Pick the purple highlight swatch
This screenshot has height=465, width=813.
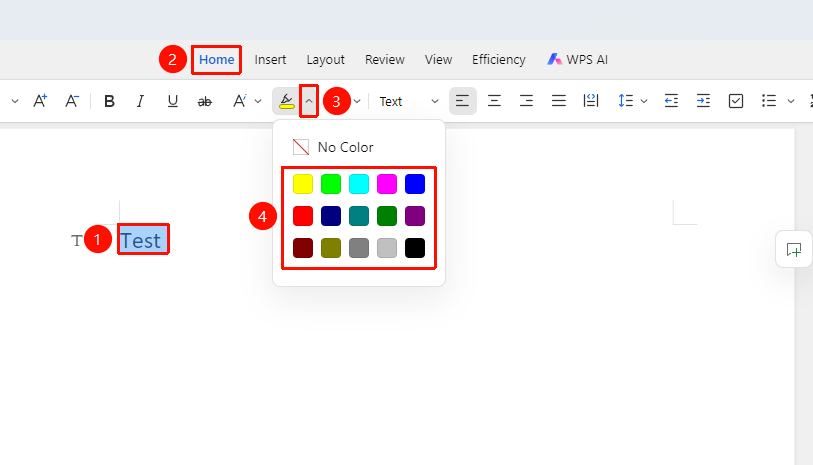(x=415, y=216)
